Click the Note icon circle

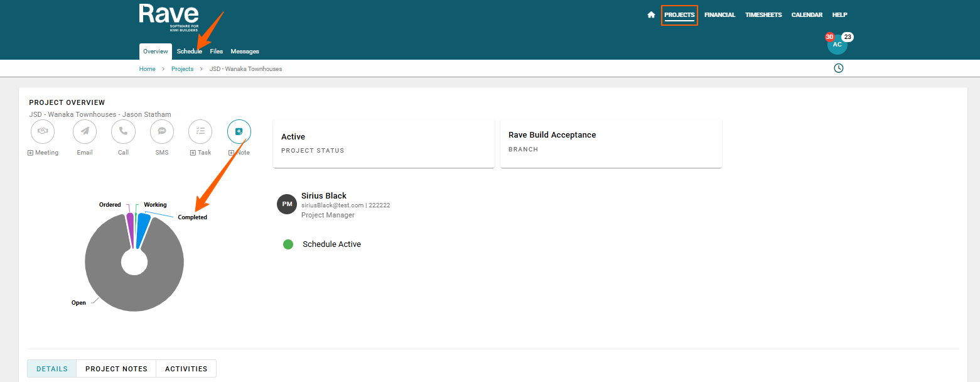pyautogui.click(x=239, y=131)
